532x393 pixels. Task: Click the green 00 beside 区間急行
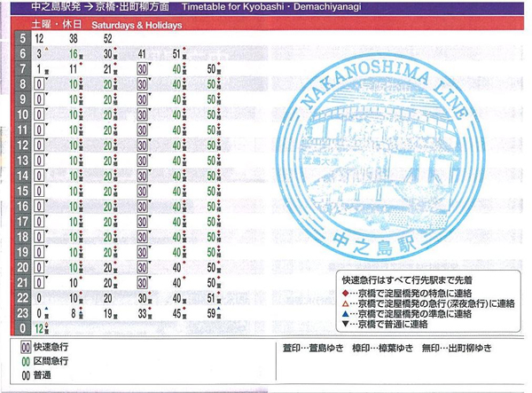pos(26,361)
